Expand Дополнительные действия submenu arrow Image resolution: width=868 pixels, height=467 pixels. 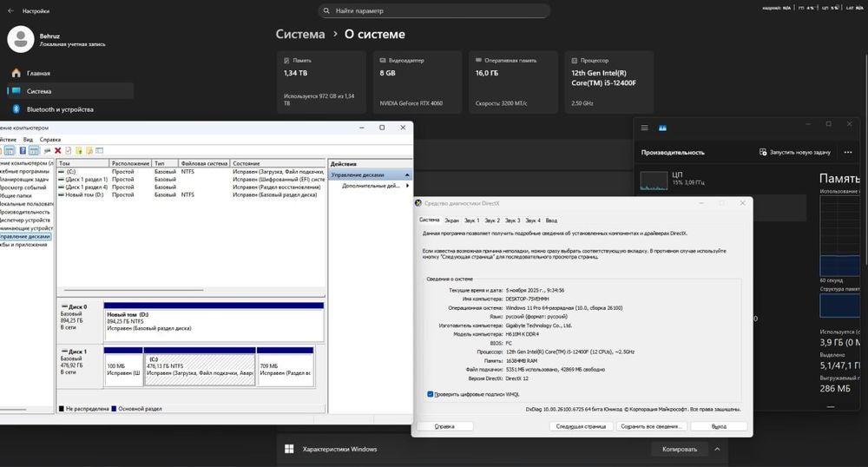pyautogui.click(x=407, y=186)
